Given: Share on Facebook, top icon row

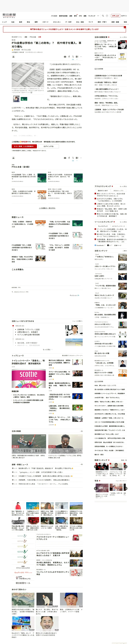Looking at the screenshot, I should click(69, 57).
